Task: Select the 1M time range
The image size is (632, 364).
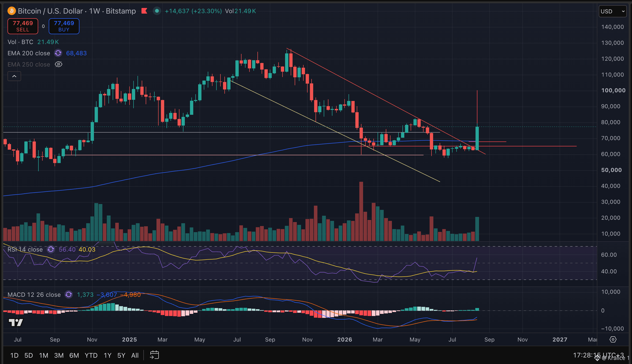Action: click(44, 355)
